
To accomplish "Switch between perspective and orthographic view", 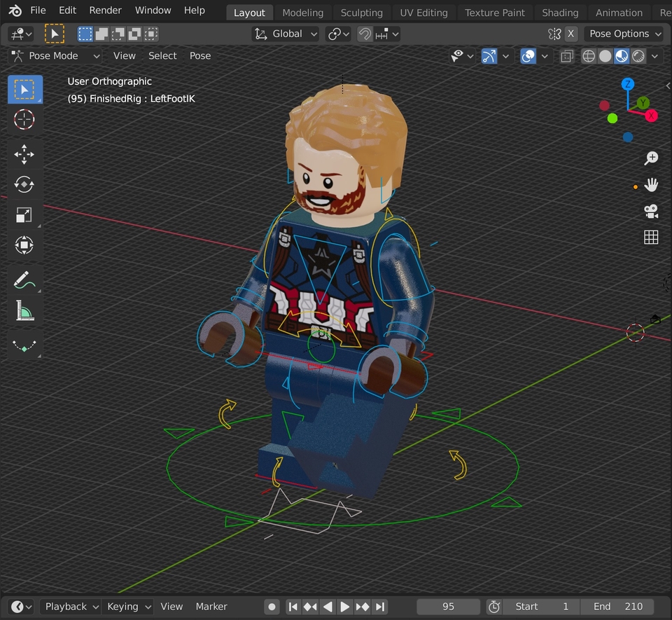I will 651,237.
